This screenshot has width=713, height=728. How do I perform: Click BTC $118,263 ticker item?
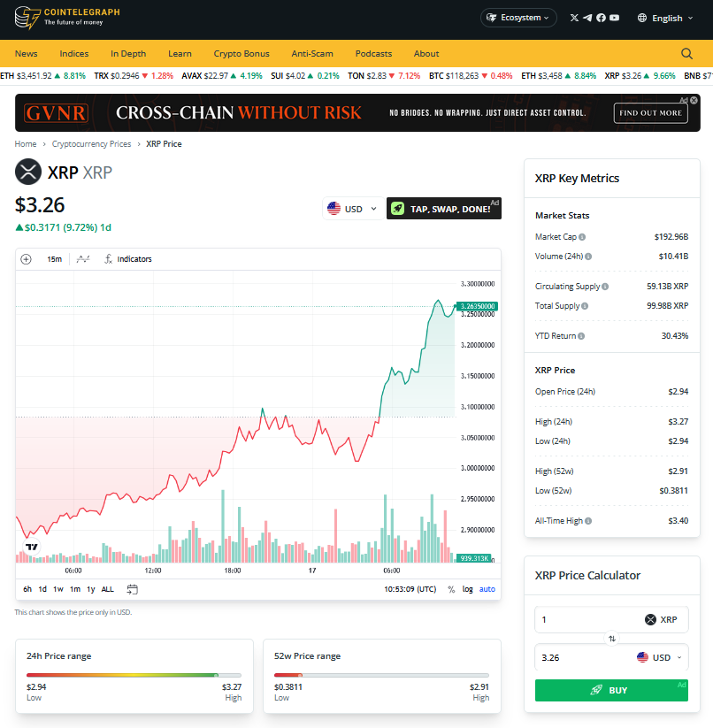471,76
